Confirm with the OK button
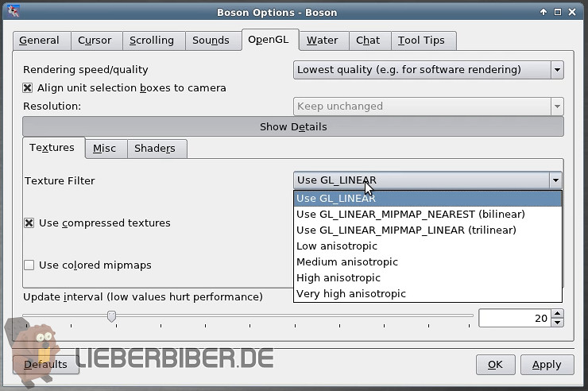 [495, 365]
